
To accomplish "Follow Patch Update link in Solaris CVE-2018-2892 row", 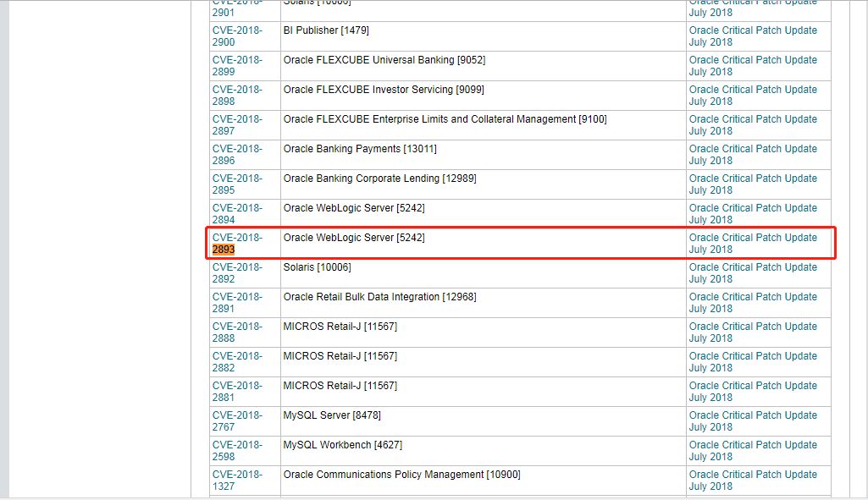I will (753, 272).
